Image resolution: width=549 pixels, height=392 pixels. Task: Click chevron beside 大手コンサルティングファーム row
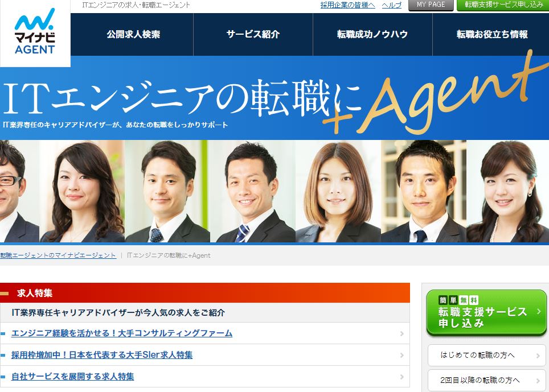(x=402, y=333)
